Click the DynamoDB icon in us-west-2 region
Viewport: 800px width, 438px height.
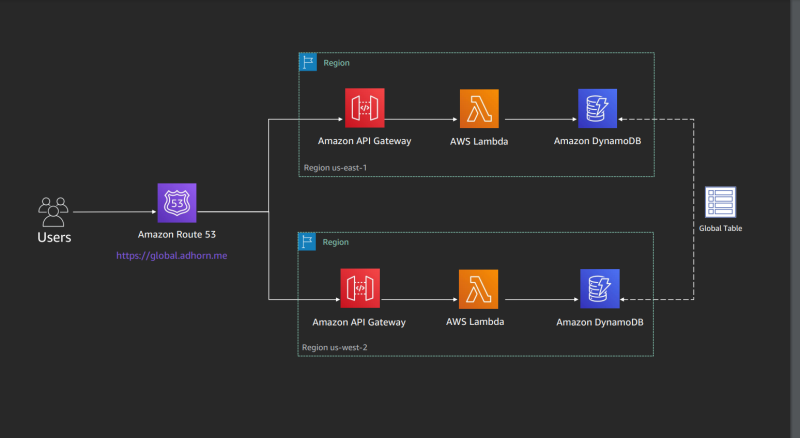pyautogui.click(x=598, y=288)
